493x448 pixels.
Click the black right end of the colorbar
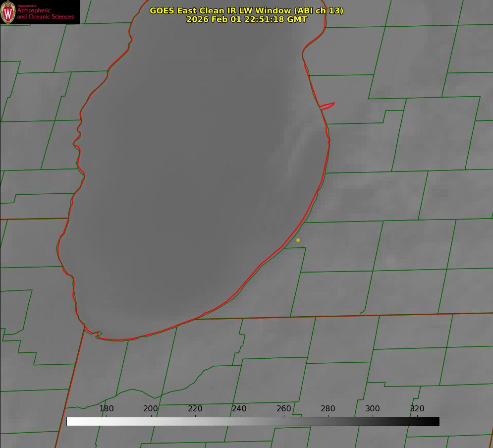[x=436, y=421]
